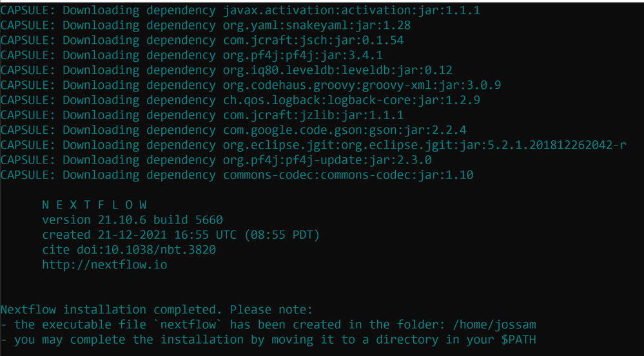
Task: Click the org.eclipse.jgit jar dependency text
Action: (x=425, y=145)
